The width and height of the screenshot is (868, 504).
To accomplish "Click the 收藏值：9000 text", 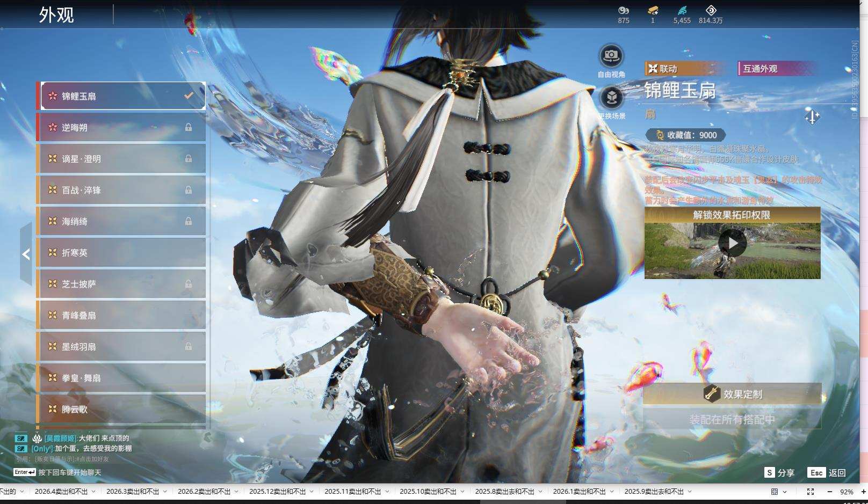I will 692,135.
